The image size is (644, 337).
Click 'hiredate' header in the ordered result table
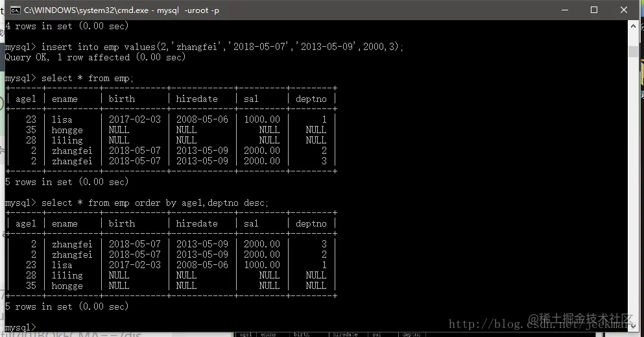(x=197, y=223)
